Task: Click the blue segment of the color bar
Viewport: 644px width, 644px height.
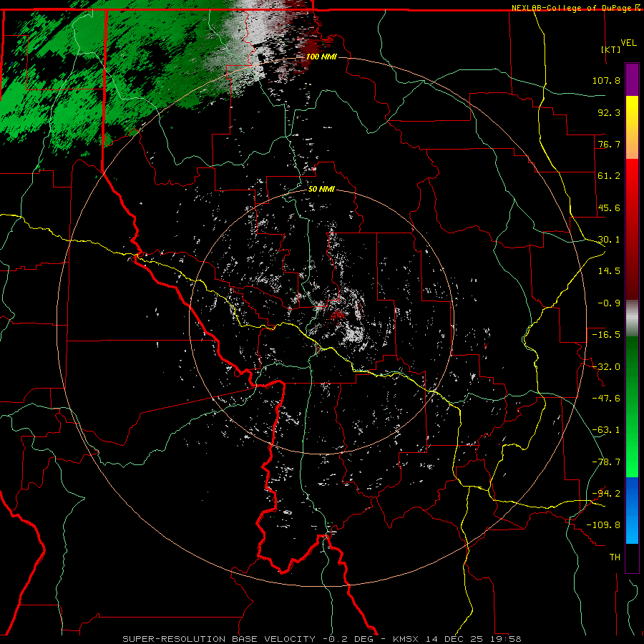Action: (x=632, y=510)
